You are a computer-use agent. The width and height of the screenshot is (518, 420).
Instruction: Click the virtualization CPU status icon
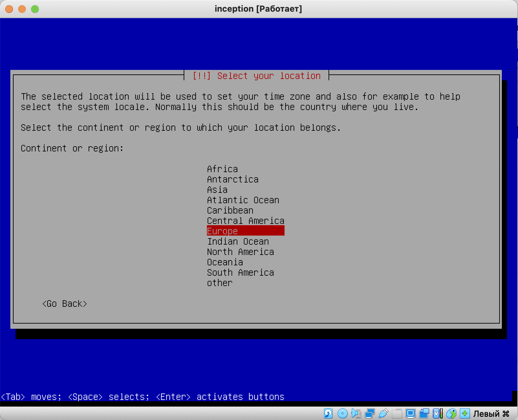437,413
